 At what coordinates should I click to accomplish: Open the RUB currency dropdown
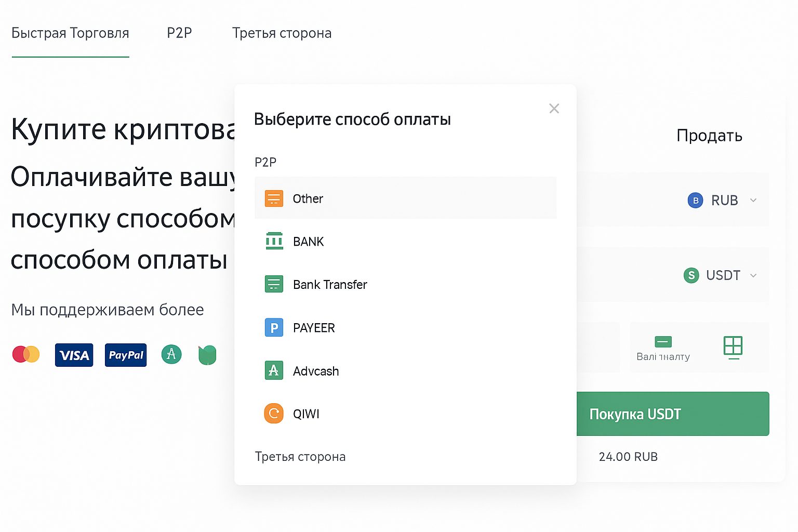722,201
